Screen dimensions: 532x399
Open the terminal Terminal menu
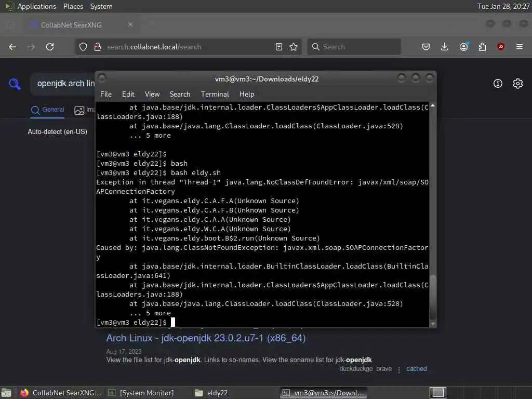coord(215,95)
